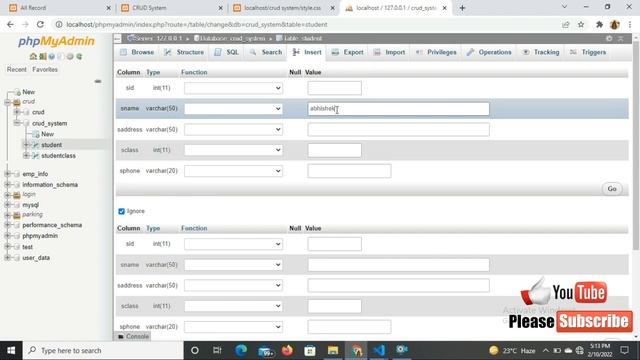640x360 pixels.
Task: Click the phpMyAdmin home icon
Action: click(33, 56)
